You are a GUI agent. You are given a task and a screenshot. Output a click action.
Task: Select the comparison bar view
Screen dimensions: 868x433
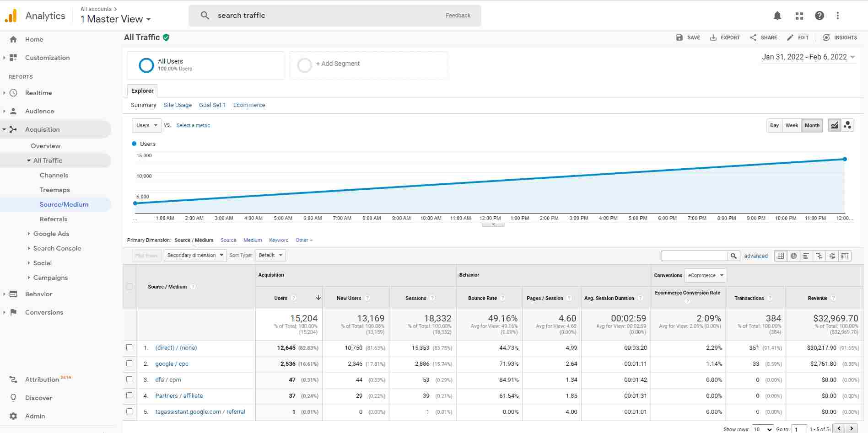(819, 256)
